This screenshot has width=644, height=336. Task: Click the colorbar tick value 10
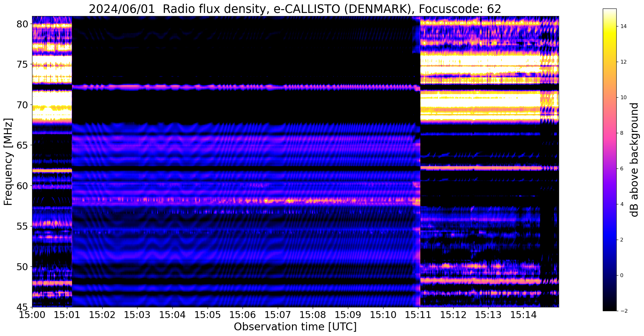[x=623, y=98]
